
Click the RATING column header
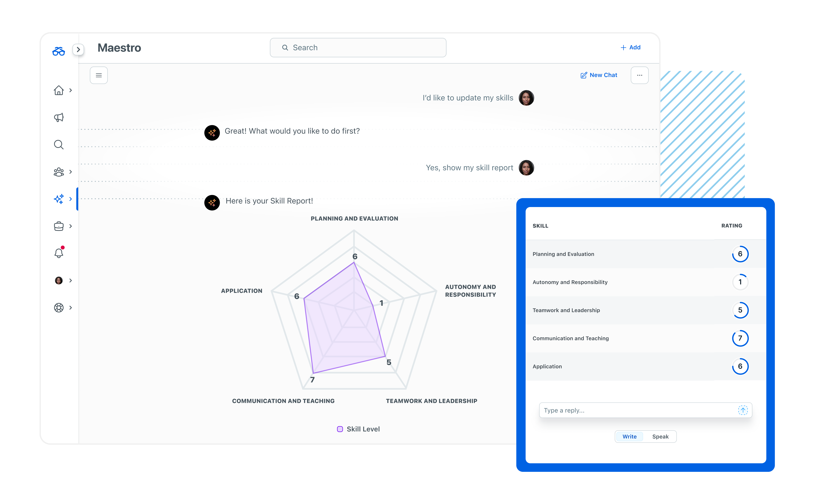click(x=731, y=226)
